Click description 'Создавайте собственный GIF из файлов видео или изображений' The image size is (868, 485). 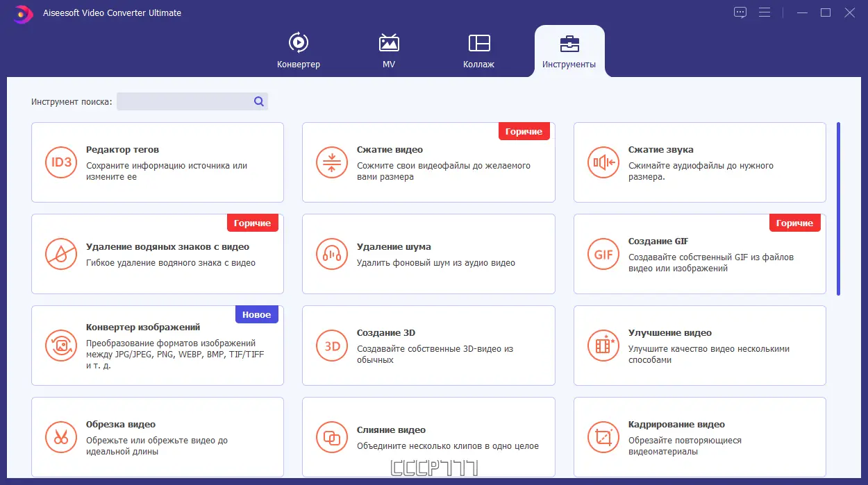[x=711, y=263]
